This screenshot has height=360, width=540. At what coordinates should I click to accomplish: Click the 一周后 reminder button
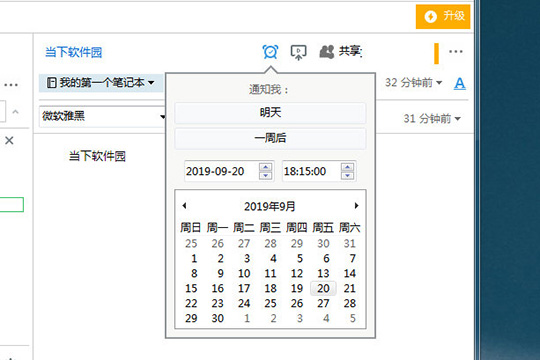coord(270,138)
